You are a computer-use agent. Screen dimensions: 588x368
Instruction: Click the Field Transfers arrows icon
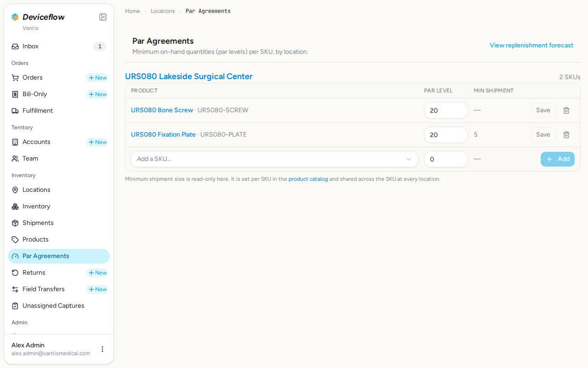click(15, 289)
